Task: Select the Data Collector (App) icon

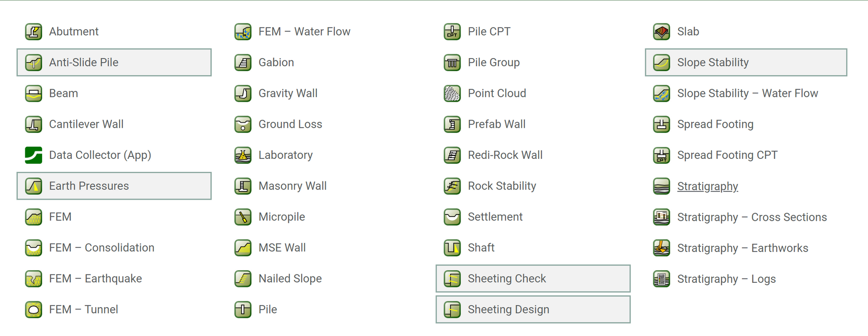Action: pos(34,155)
